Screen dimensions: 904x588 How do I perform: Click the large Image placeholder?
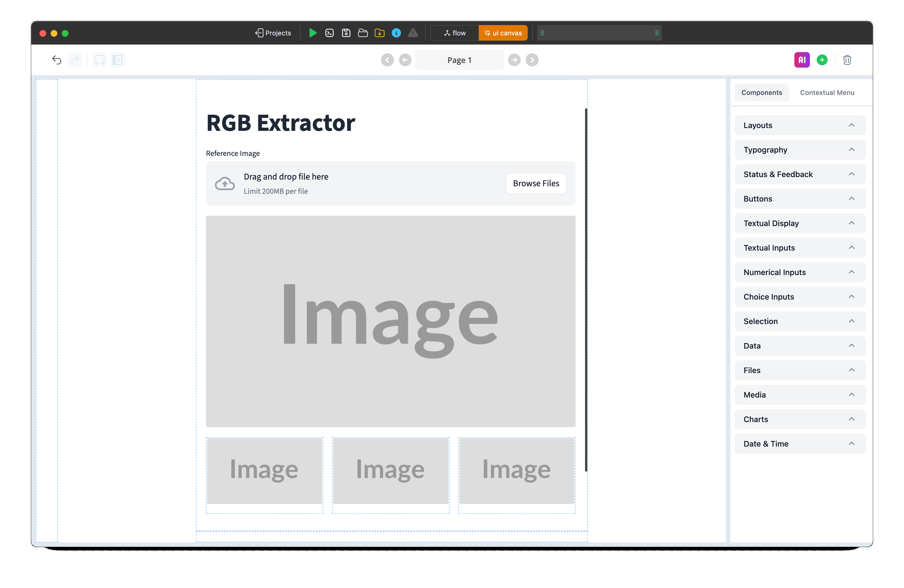pos(390,321)
